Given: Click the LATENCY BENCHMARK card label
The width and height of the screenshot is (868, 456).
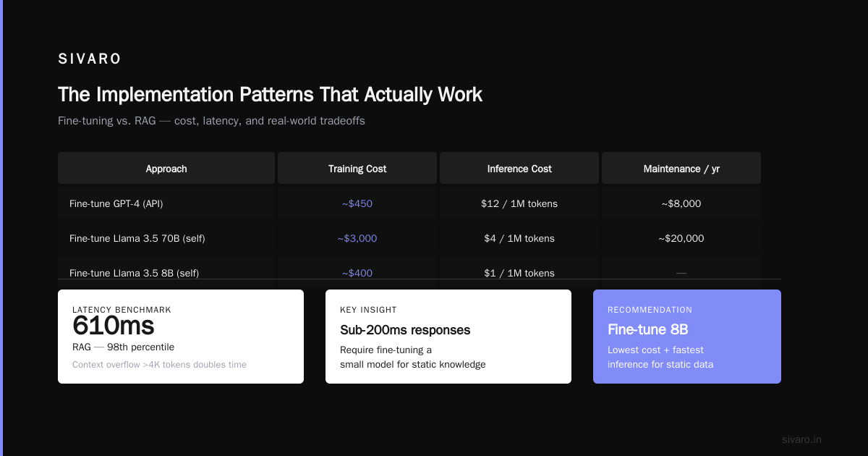Looking at the screenshot, I should (x=122, y=310).
